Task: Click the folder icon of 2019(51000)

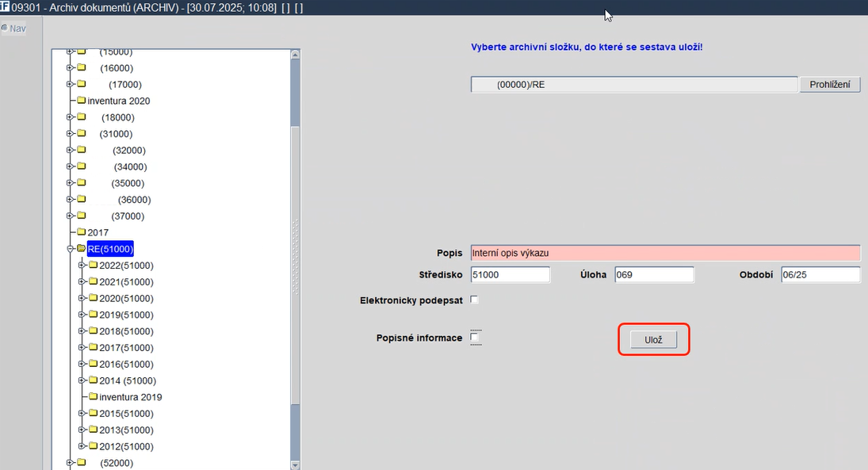Action: [x=93, y=314]
